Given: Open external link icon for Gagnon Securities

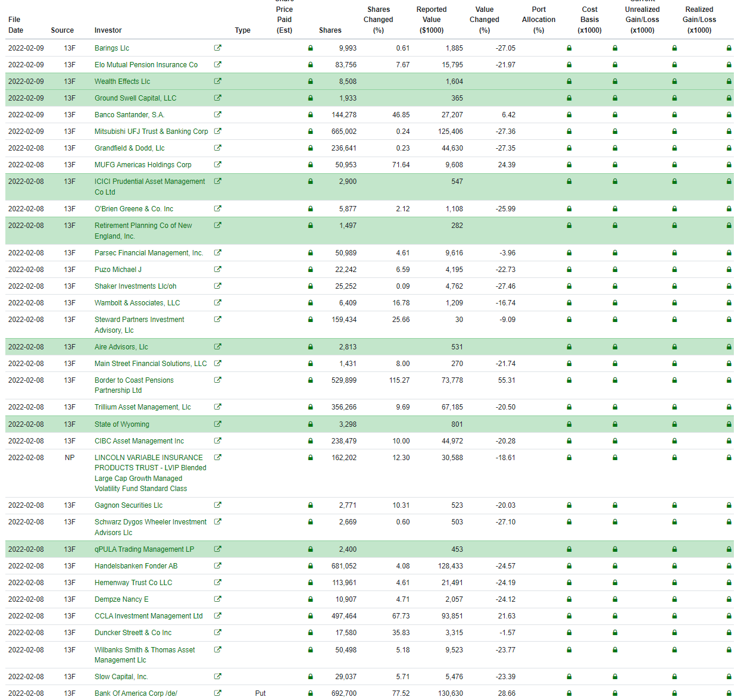Looking at the screenshot, I should 218,505.
